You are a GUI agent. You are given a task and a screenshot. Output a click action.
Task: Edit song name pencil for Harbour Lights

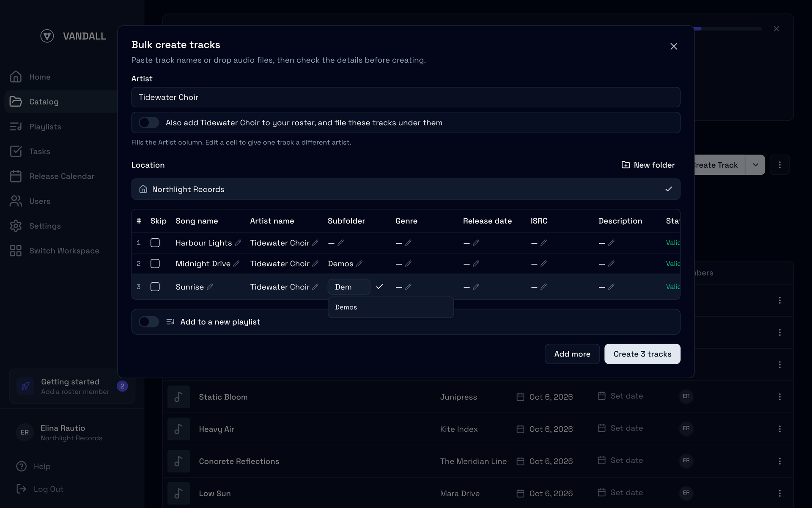(238, 243)
